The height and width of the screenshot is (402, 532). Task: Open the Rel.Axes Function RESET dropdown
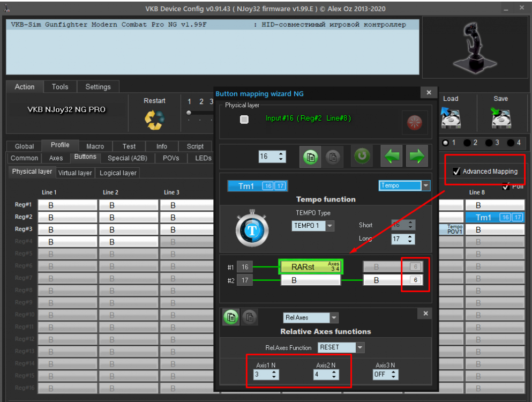[x=360, y=347]
